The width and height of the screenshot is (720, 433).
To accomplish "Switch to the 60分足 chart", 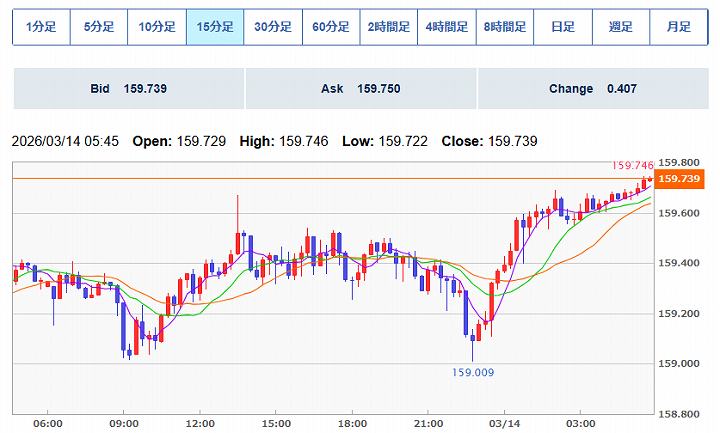I will [331, 27].
